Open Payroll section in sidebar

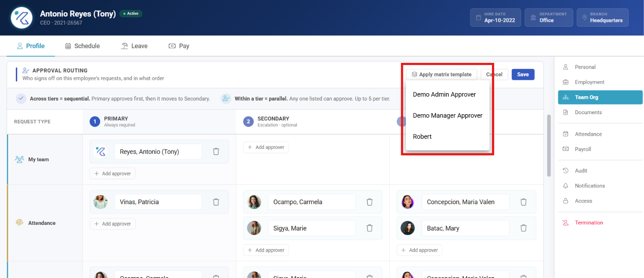[x=600, y=149]
